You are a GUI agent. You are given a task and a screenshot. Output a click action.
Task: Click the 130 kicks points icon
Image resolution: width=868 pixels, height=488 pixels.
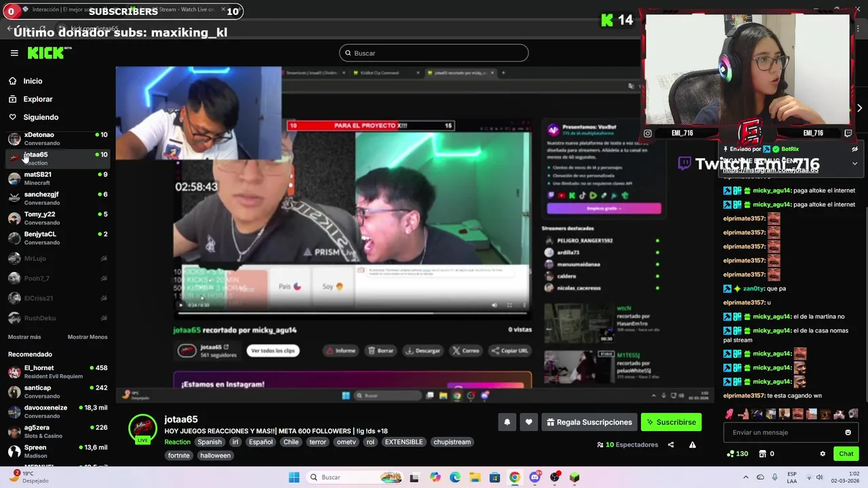[x=737, y=454]
